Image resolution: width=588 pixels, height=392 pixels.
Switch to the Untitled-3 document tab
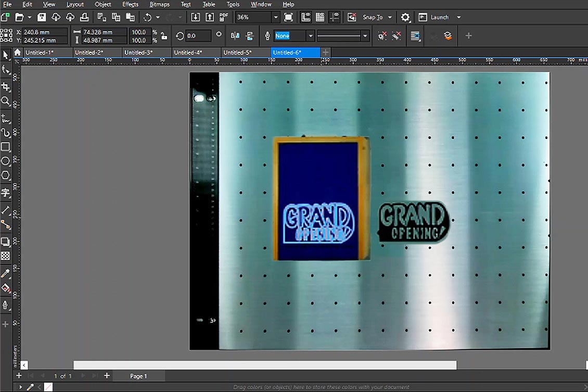138,53
